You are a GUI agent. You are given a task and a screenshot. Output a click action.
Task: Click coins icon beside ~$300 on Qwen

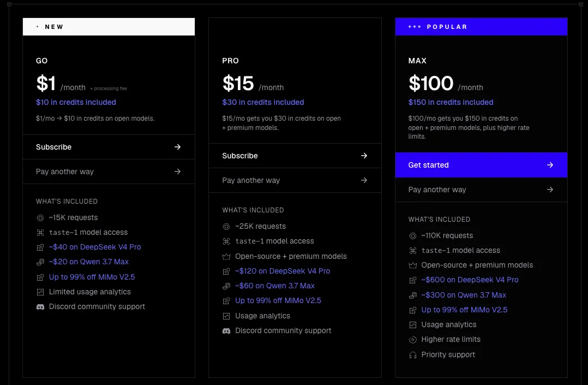pyautogui.click(x=412, y=295)
